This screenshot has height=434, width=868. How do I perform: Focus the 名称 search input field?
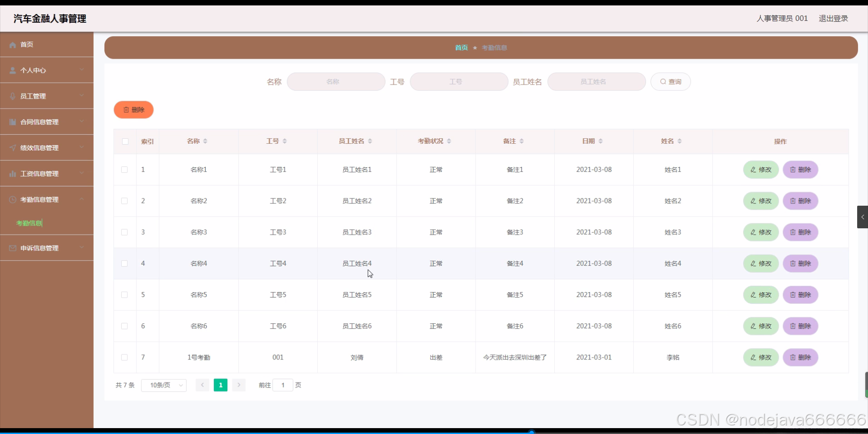pos(336,82)
